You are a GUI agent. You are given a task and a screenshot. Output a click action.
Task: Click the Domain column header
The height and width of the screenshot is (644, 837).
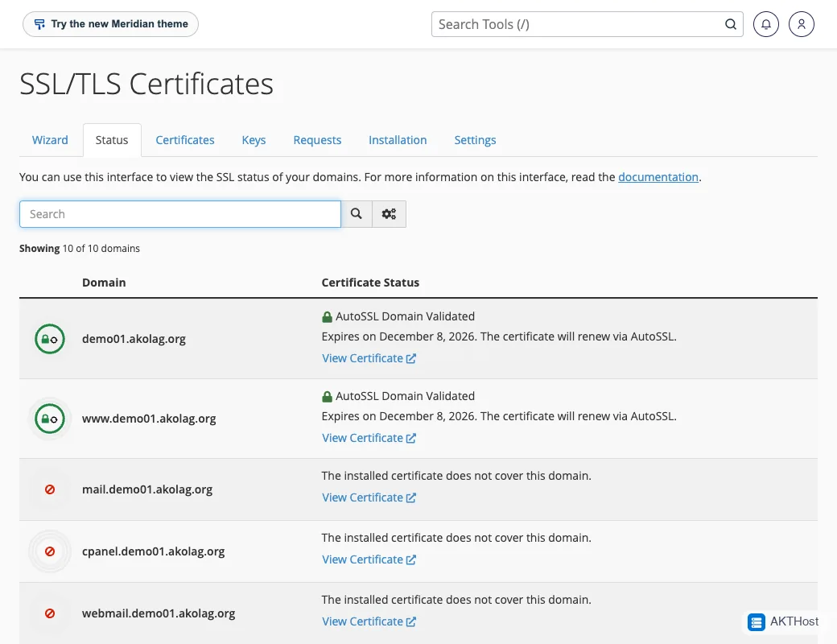104,283
